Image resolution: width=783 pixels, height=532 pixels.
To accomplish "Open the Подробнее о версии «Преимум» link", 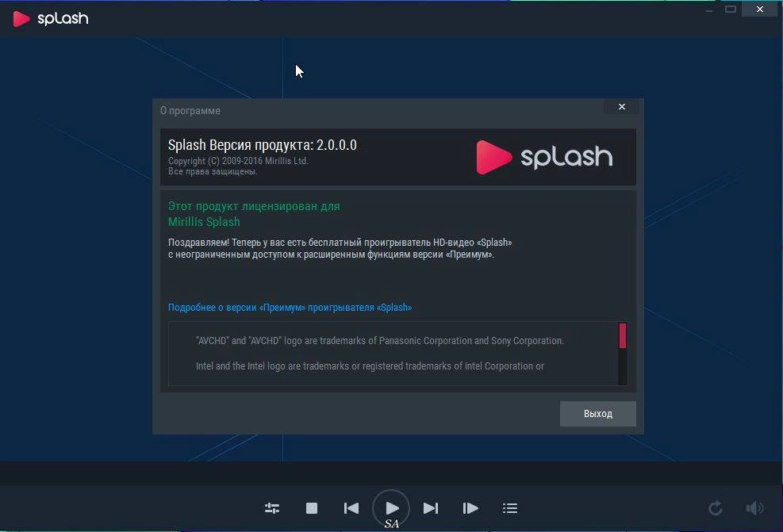I will point(290,308).
